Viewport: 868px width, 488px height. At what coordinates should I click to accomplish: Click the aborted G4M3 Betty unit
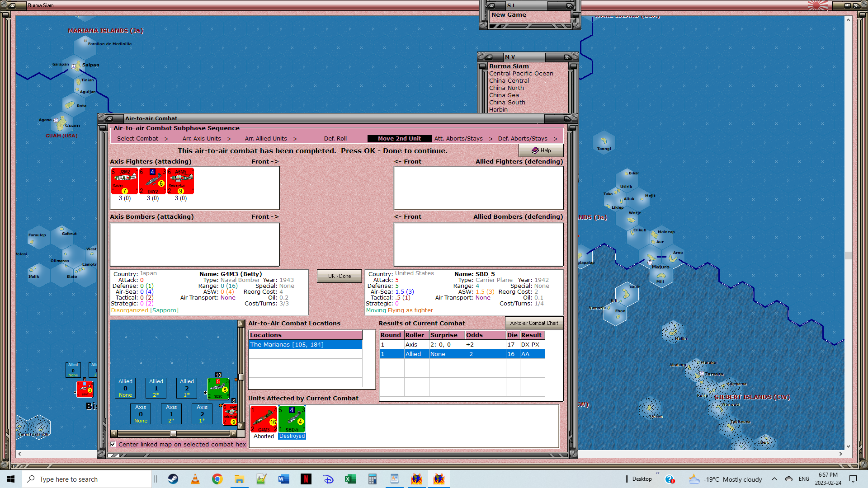(264, 419)
